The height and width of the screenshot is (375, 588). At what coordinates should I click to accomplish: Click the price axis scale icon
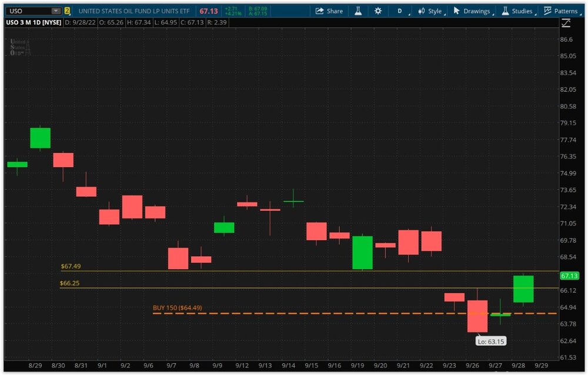coord(566,23)
